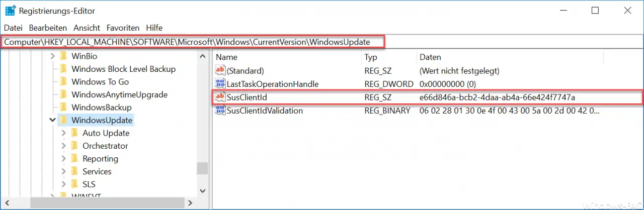
Task: Open the Bearbeiten menu
Action: click(x=48, y=28)
